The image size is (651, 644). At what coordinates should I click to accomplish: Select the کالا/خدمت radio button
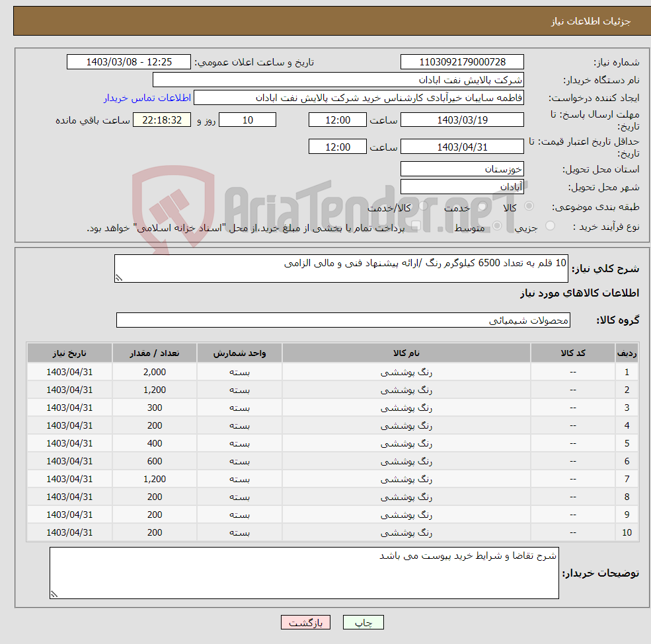[423, 206]
